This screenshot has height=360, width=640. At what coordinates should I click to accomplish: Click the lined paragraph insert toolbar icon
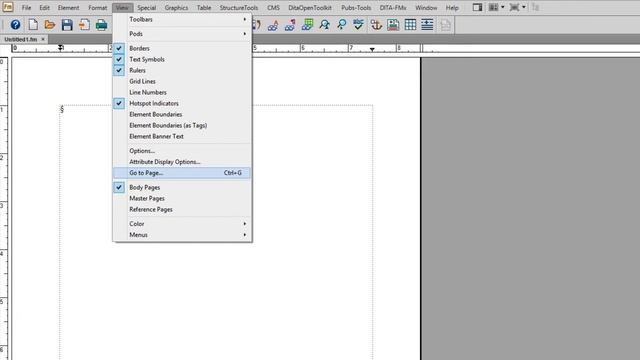pos(427,25)
